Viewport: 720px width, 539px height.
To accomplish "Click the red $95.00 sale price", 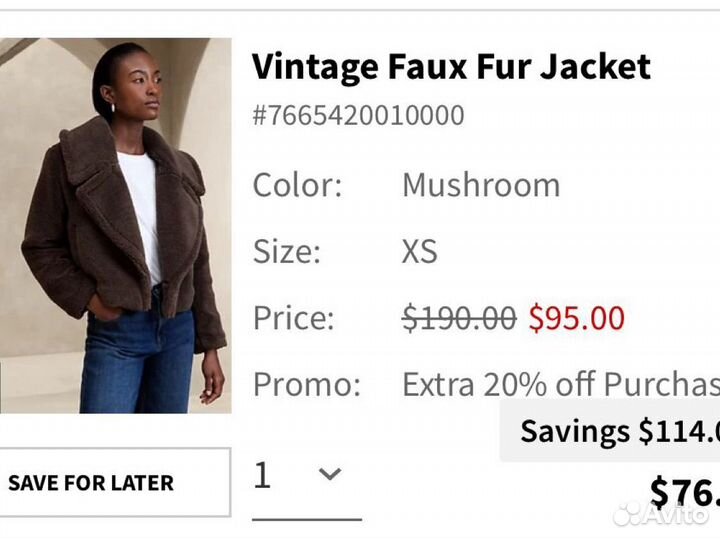I will pos(577,318).
